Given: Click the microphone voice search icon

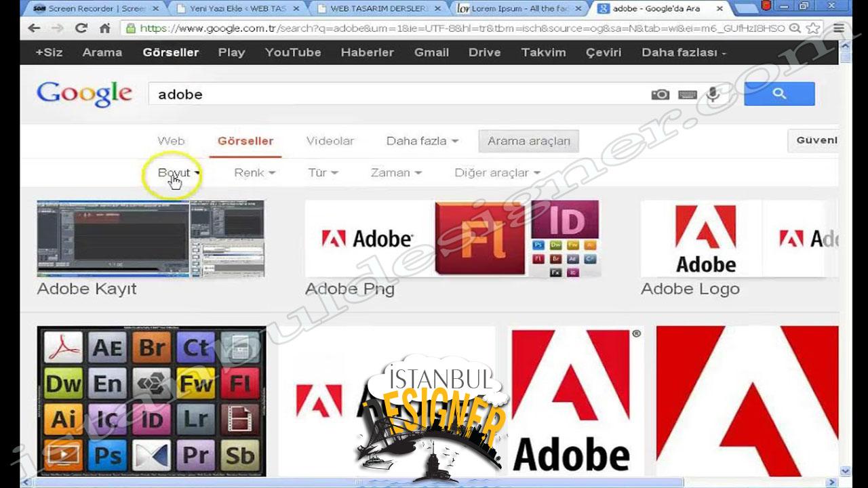Looking at the screenshot, I should click(712, 95).
